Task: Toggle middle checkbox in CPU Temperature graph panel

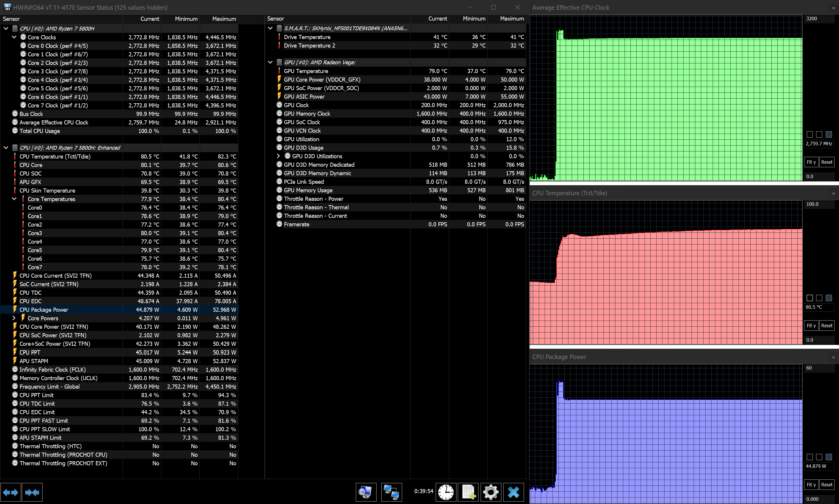Action: (819, 298)
